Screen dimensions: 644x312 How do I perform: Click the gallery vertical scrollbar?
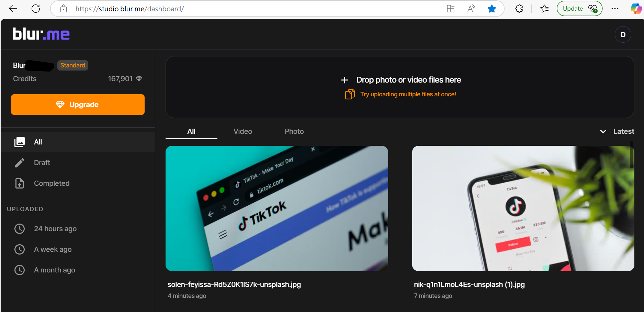pyautogui.click(x=632, y=155)
